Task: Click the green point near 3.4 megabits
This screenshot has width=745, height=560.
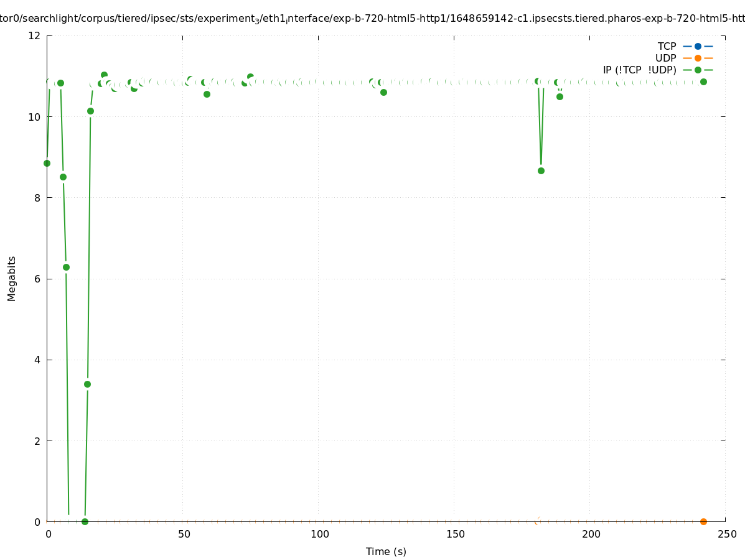Action: point(87,384)
